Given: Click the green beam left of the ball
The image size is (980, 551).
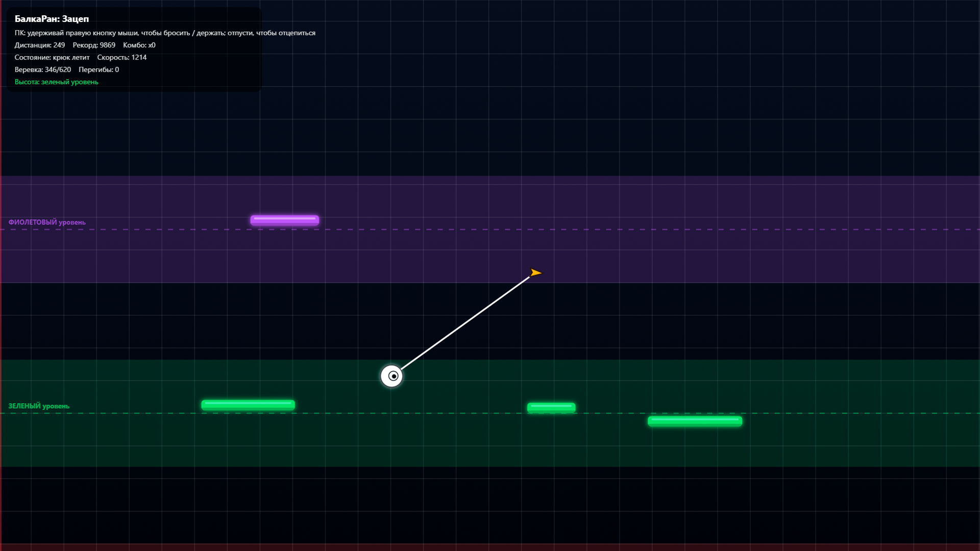Looking at the screenshot, I should pyautogui.click(x=248, y=405).
